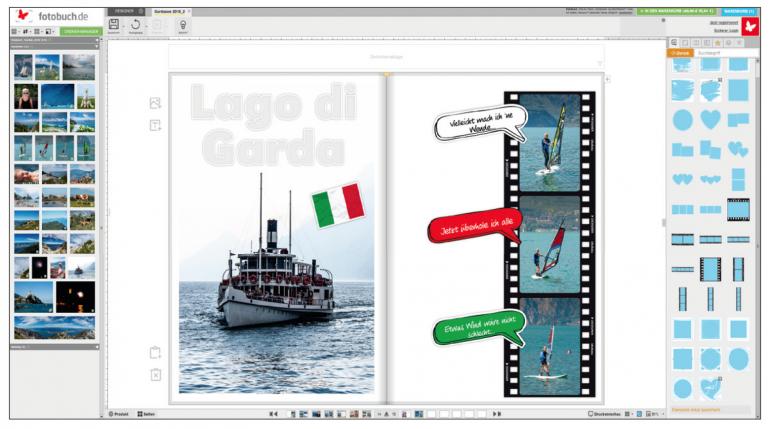770x429 pixels.
Task: Select the brush stroke mask shape
Action: click(683, 90)
